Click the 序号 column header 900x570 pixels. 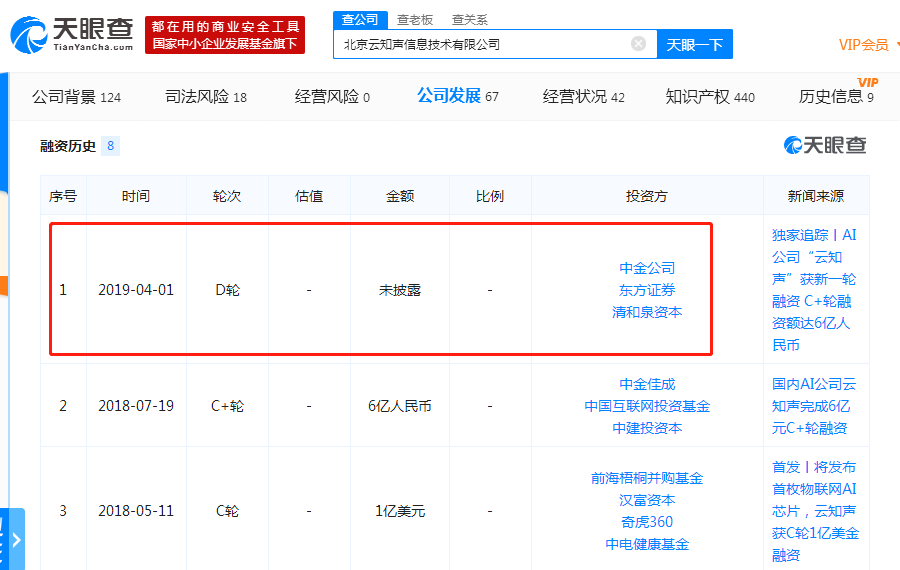point(63,196)
